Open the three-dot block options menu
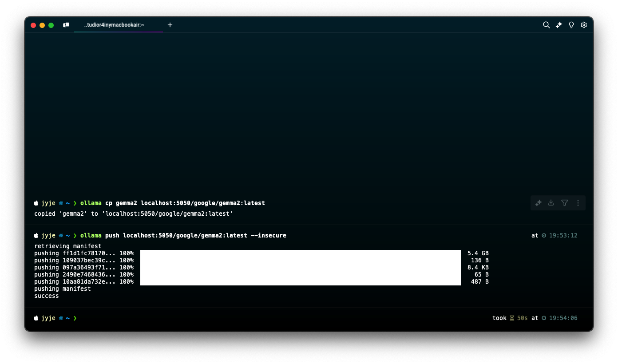Viewport: 618px width, 364px height. coord(578,203)
